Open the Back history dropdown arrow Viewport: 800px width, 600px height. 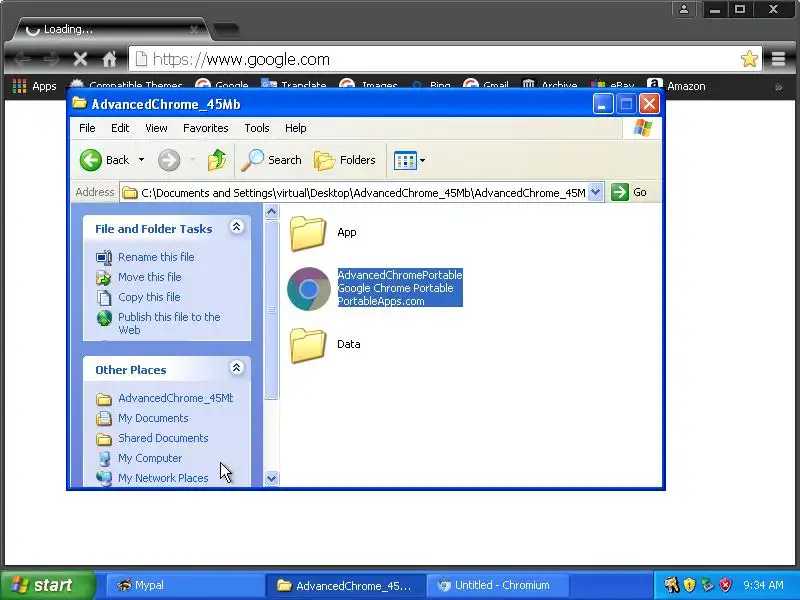coord(141,160)
